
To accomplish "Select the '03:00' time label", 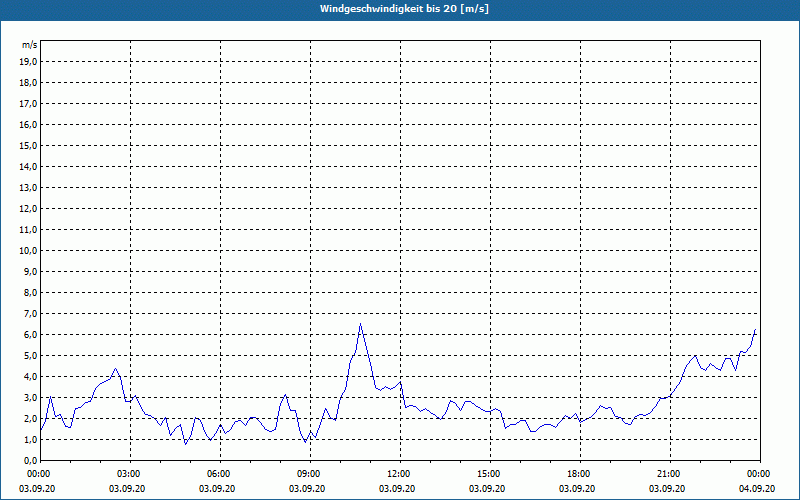I will [131, 474].
